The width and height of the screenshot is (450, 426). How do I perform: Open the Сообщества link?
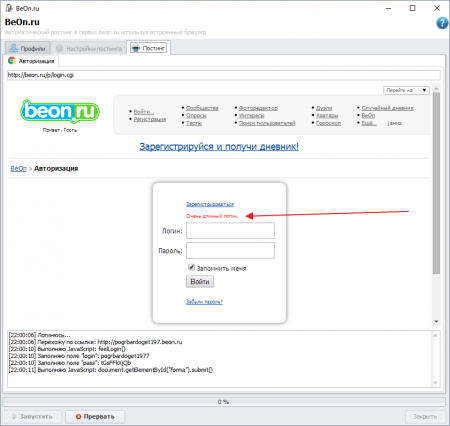coord(202,108)
